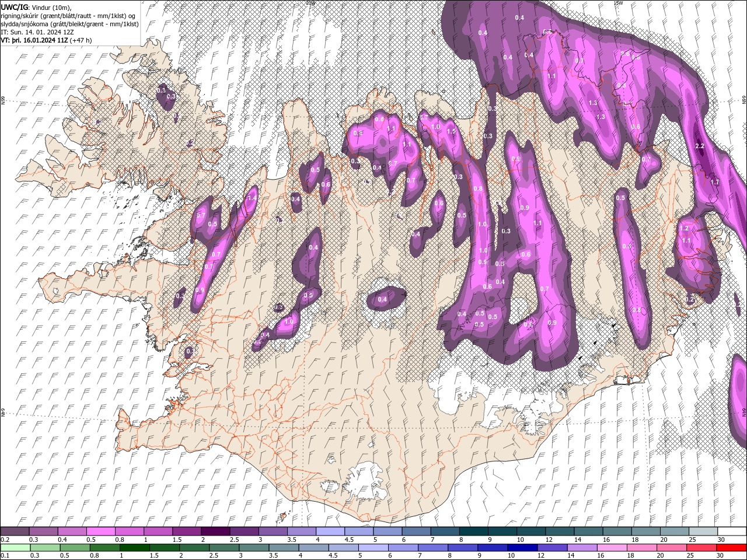Image resolution: width=747 pixels, height=560 pixels.
Task: Click the bright pink 0.5 snow scale swatch
Action: pyautogui.click(x=100, y=531)
